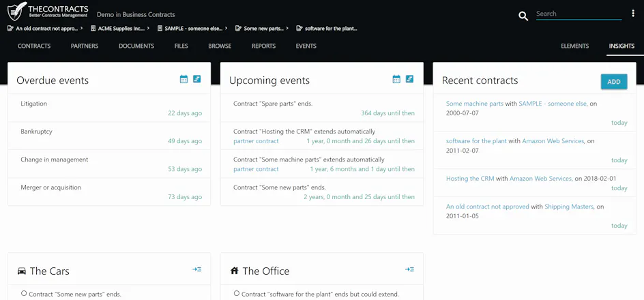The height and width of the screenshot is (300, 644).
Task: Open 'partner contract' link under Hosting the CRM
Action: pos(256,140)
